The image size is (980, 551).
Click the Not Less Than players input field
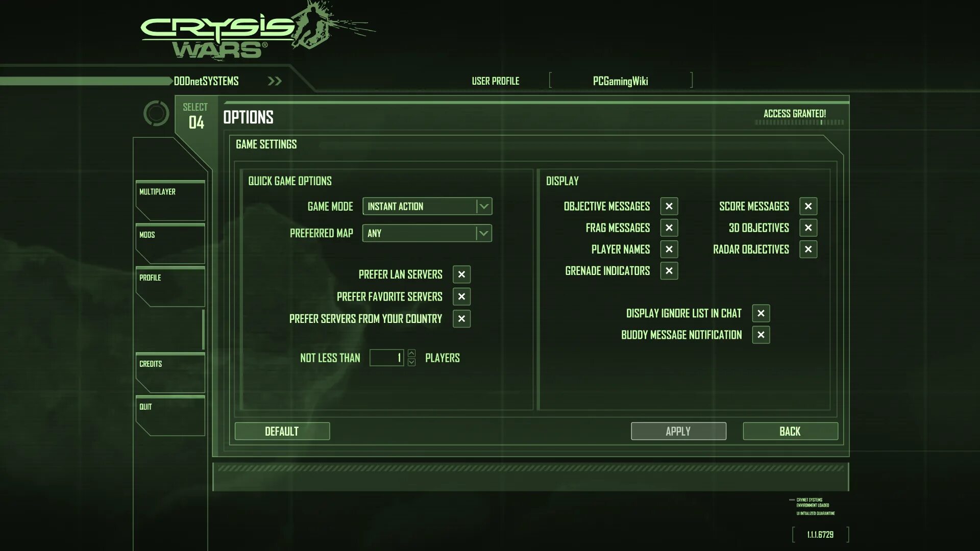387,357
